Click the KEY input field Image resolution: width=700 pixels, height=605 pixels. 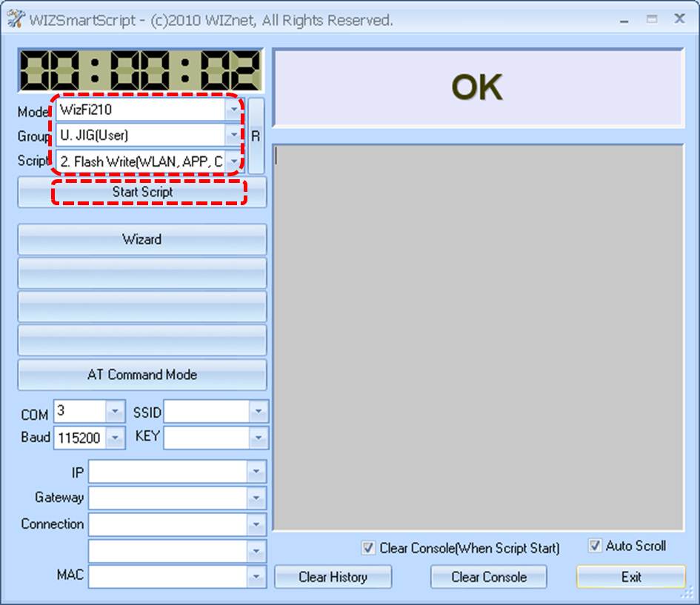point(207,438)
